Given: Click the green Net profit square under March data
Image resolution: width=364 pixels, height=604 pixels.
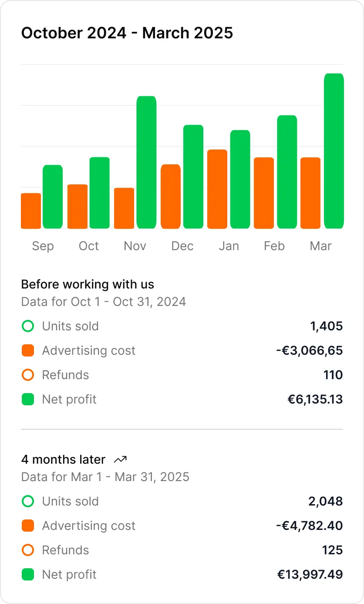Looking at the screenshot, I should click(x=28, y=574).
